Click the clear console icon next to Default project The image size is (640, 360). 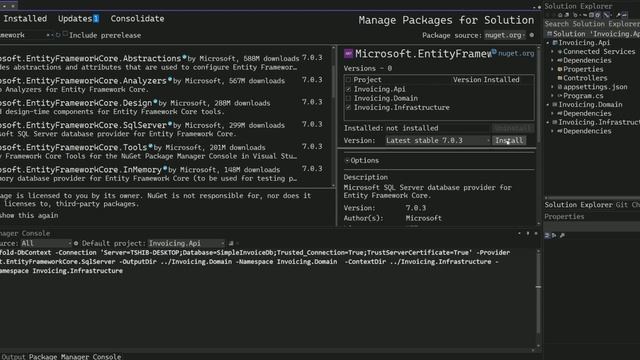coord(231,243)
